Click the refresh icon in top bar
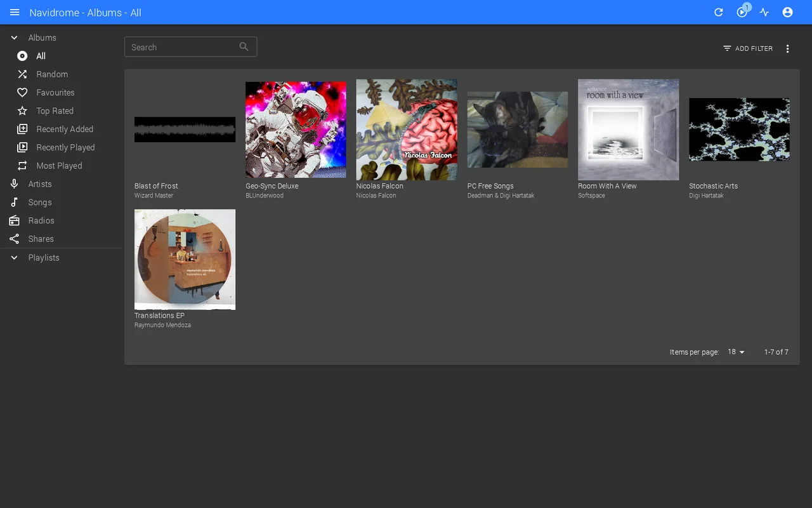Viewport: 812px width, 508px height. (719, 12)
